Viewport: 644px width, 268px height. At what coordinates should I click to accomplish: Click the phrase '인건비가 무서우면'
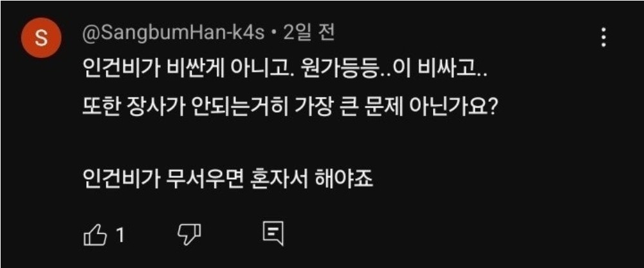coord(163,178)
